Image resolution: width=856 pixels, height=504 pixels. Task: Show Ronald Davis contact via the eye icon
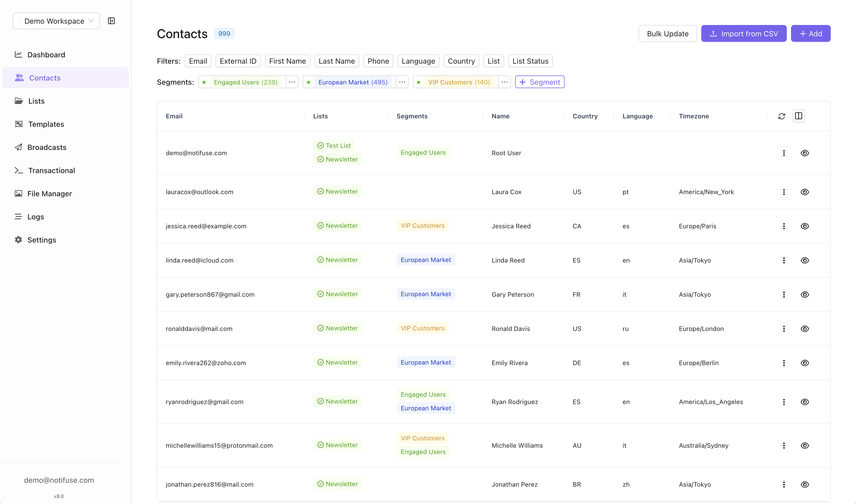(x=804, y=329)
